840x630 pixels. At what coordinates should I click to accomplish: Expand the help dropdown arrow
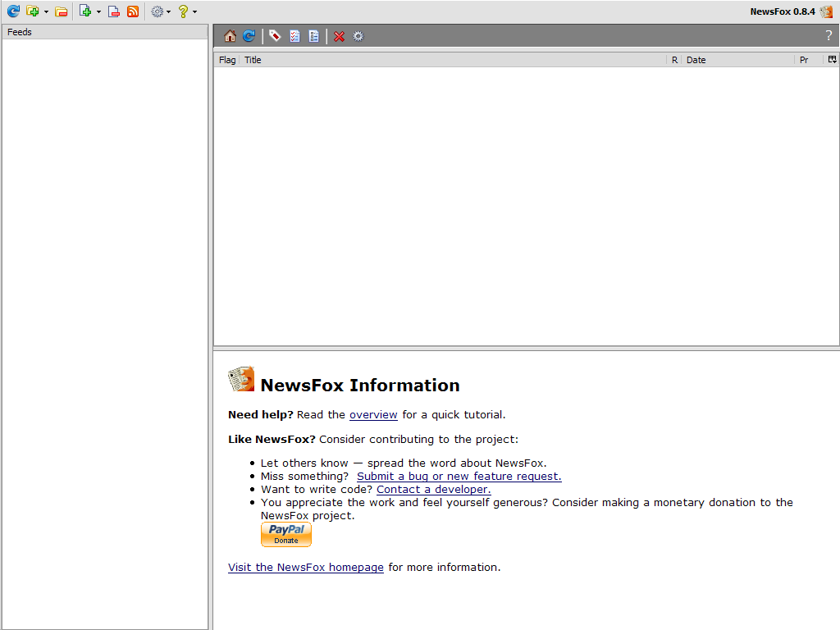point(195,11)
